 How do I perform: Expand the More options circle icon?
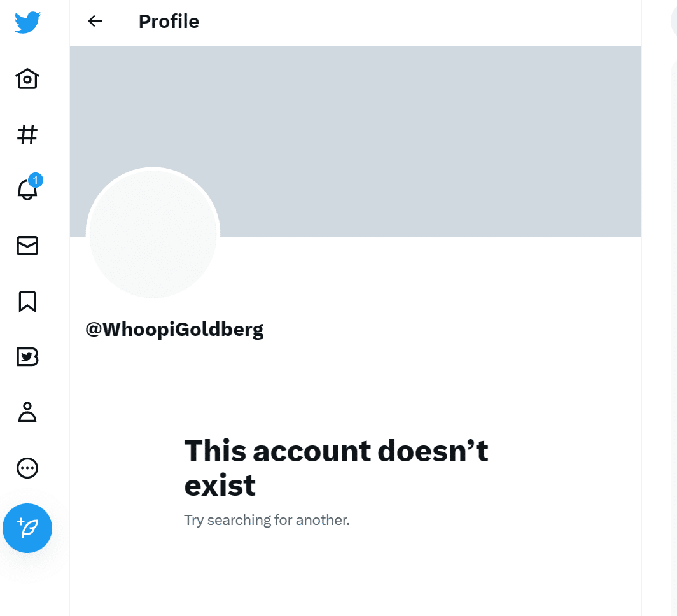click(27, 468)
